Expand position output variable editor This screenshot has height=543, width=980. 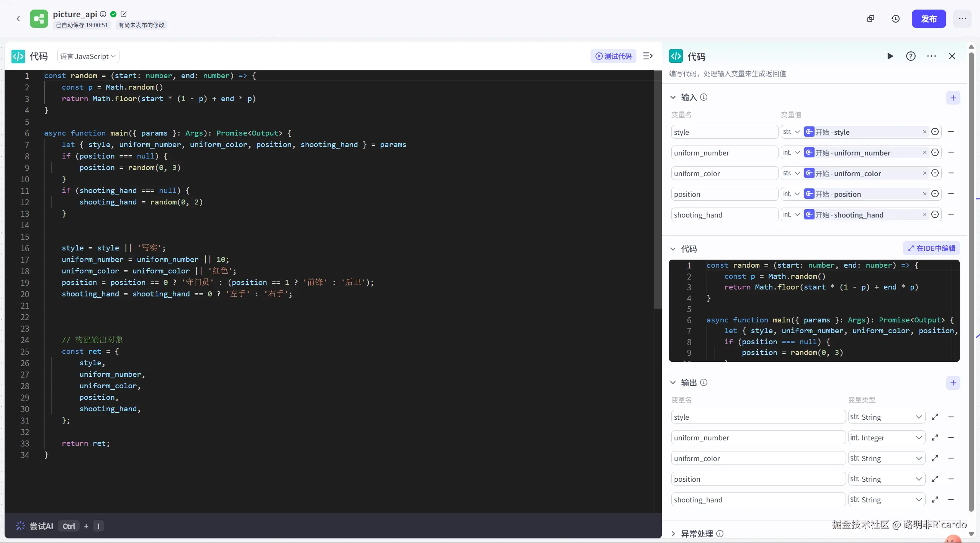[935, 479]
